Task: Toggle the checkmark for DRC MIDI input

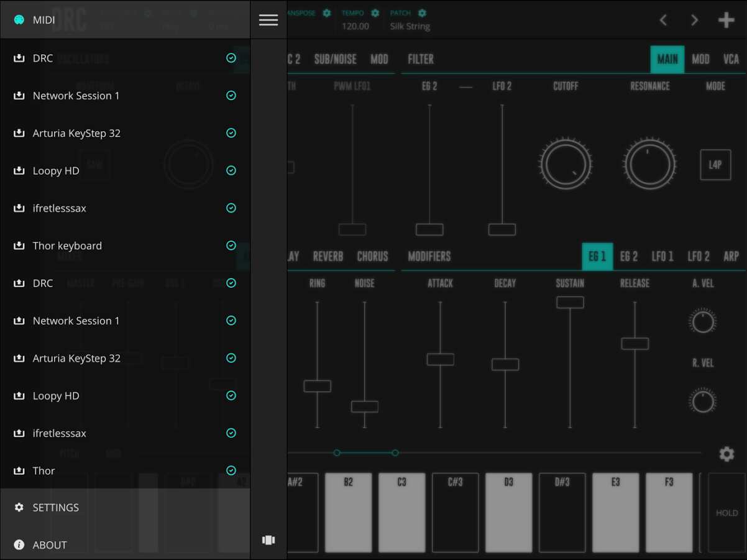Action: coord(231,58)
